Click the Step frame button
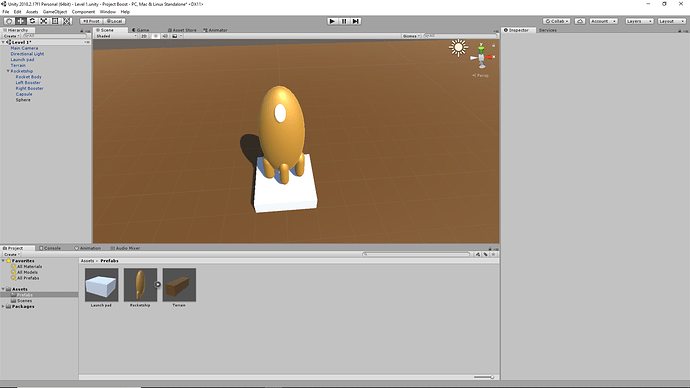Screen dimensions: 690x388 [x=356, y=21]
